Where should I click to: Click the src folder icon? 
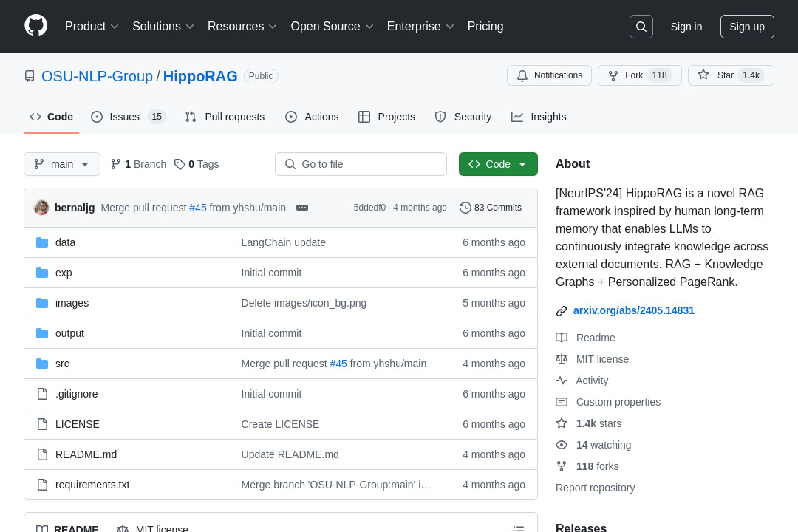tap(42, 364)
